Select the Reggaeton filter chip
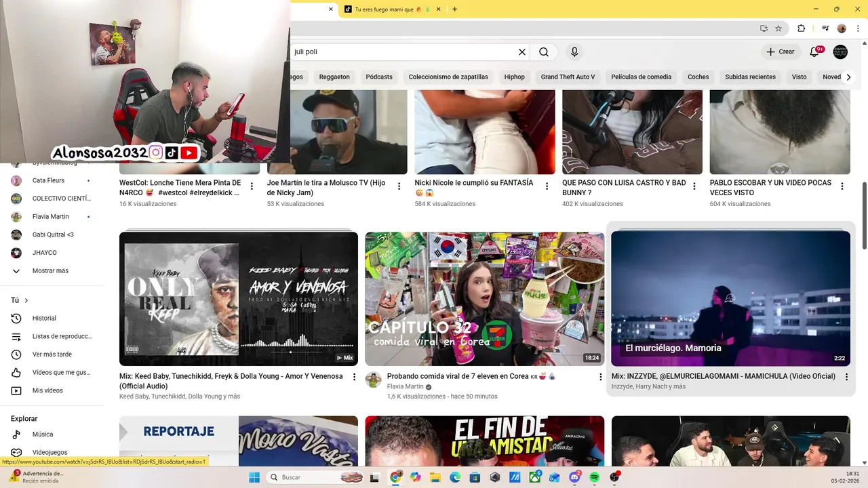Image resolution: width=868 pixels, height=488 pixels. click(334, 77)
